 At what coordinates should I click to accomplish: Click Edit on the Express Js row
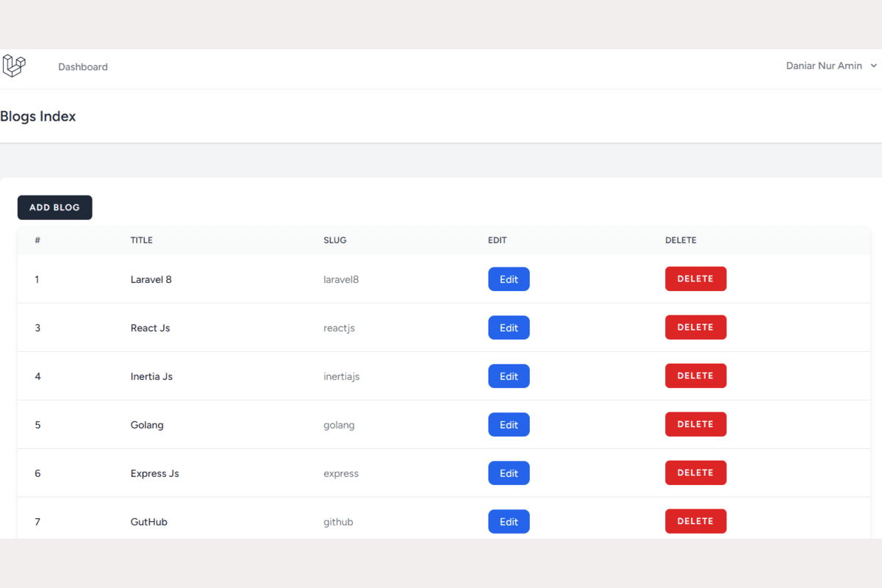[509, 473]
